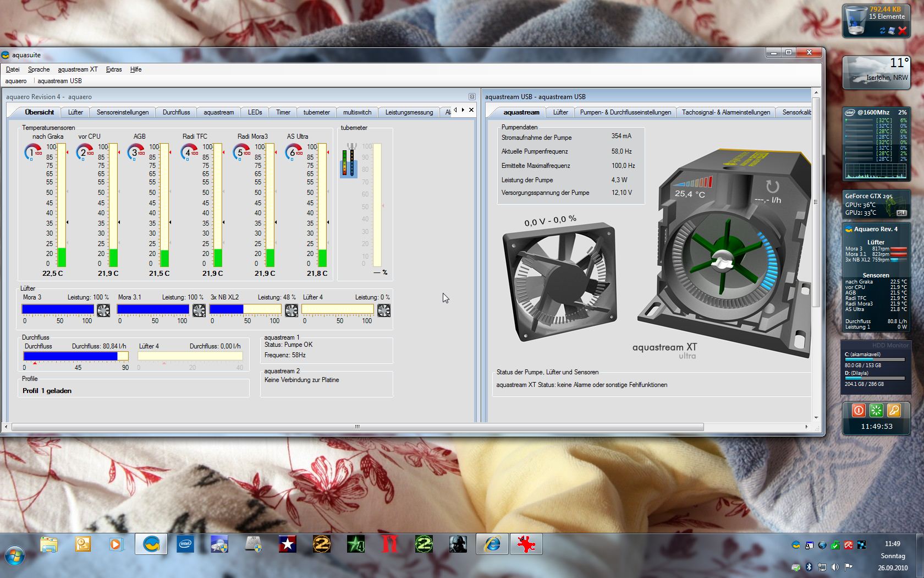Open the Datei menu

[x=13, y=69]
